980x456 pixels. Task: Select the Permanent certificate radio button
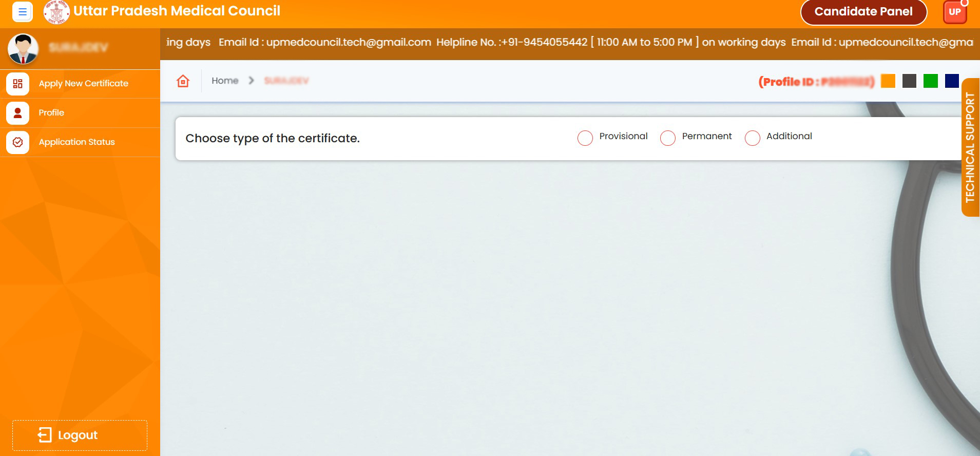[667, 138]
